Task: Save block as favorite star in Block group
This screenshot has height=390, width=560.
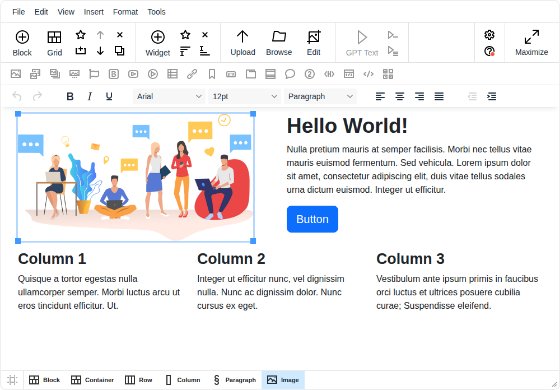Action: (x=81, y=35)
